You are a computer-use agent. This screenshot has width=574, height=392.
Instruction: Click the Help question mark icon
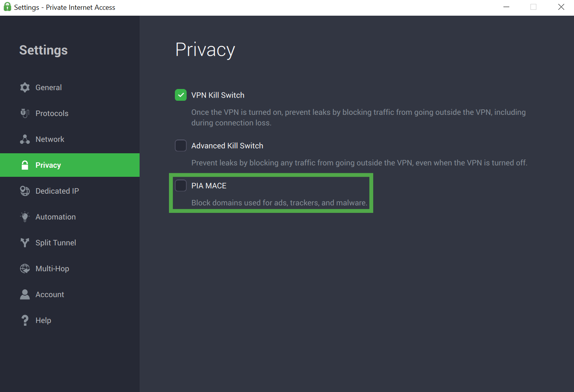(x=25, y=320)
